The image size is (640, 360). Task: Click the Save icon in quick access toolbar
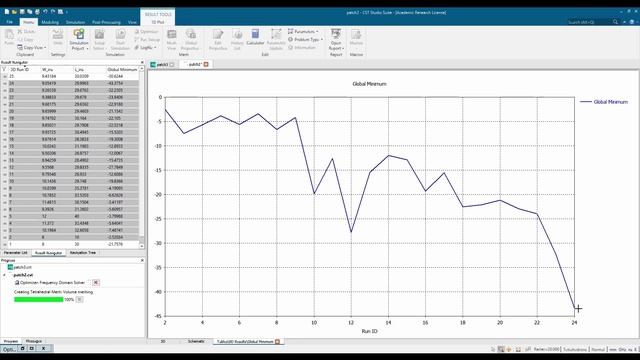pyautogui.click(x=22, y=11)
